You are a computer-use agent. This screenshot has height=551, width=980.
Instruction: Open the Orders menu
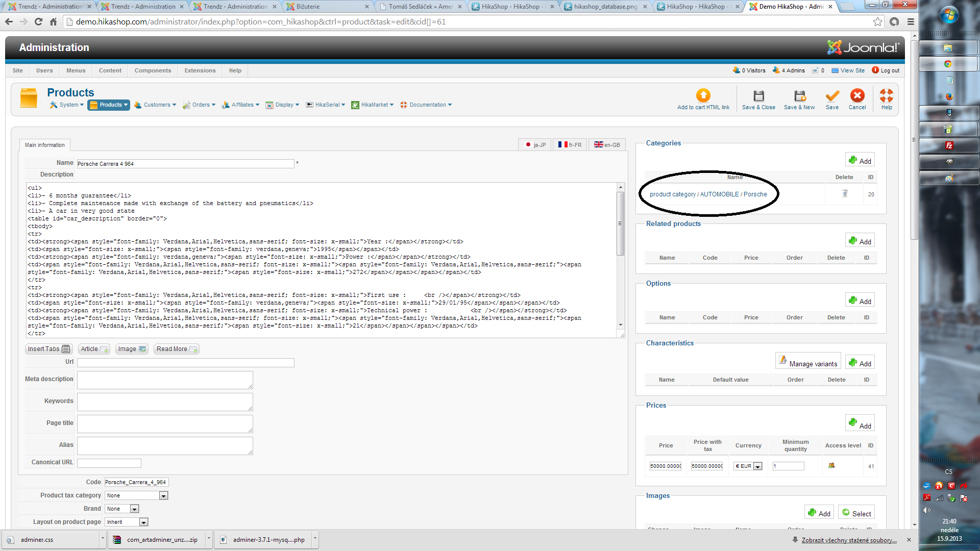coord(199,105)
